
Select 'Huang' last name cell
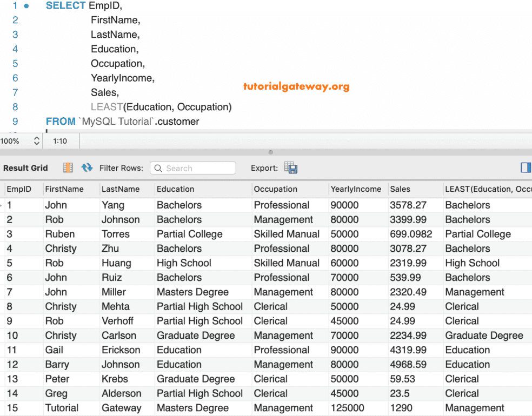(x=116, y=263)
